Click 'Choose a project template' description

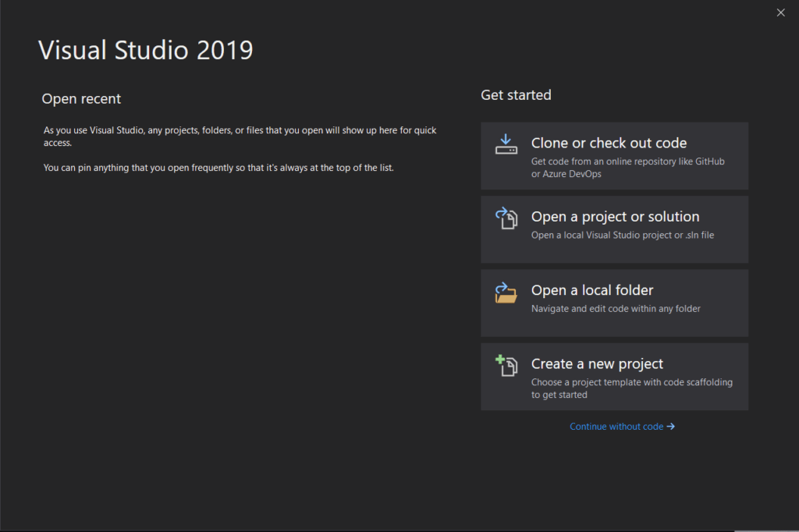click(632, 388)
